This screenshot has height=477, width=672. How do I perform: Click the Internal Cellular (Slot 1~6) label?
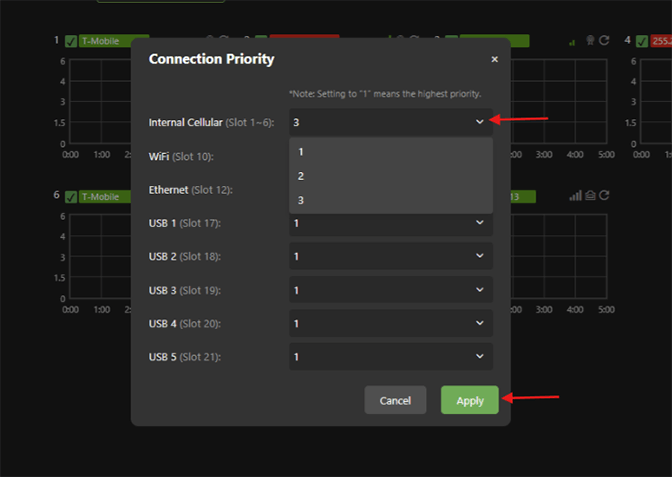[211, 123]
